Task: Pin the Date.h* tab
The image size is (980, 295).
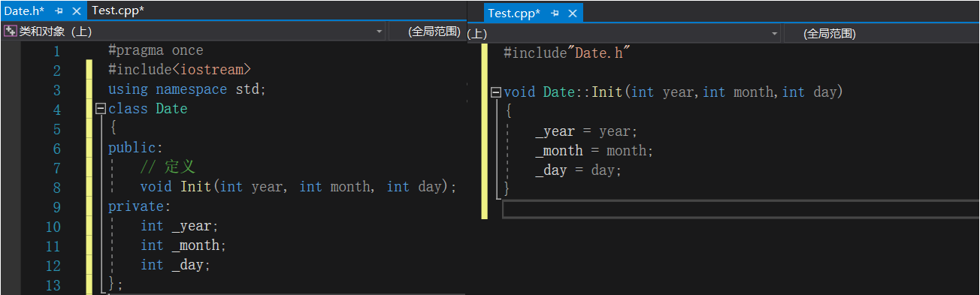Action: [59, 11]
